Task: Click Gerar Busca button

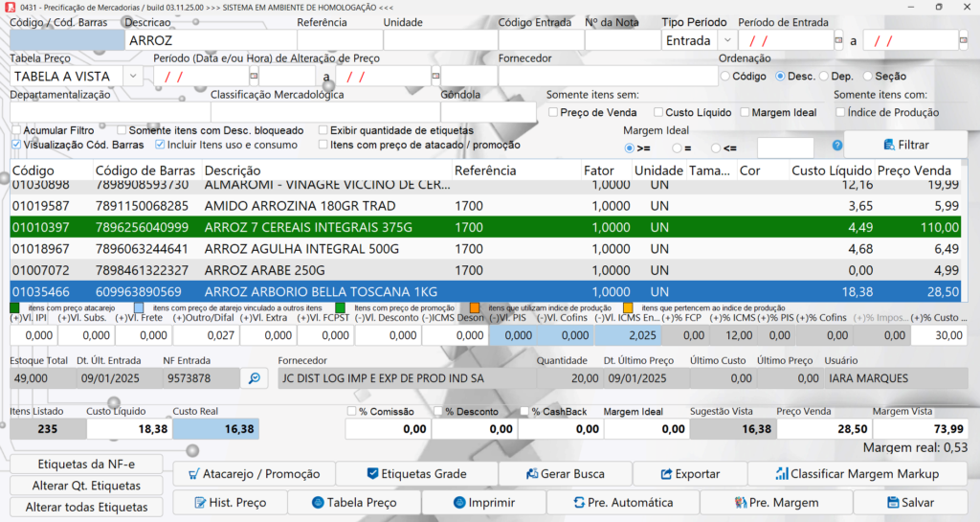Action: click(x=565, y=473)
